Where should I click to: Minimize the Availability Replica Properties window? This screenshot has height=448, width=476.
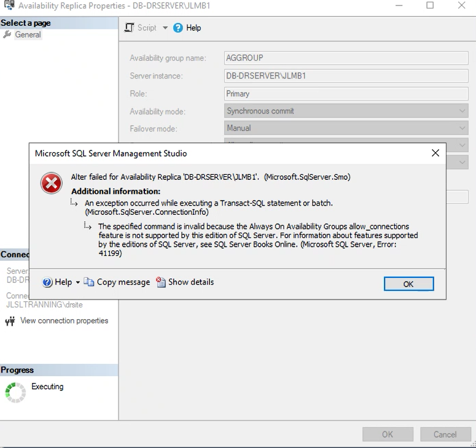coord(399,6)
